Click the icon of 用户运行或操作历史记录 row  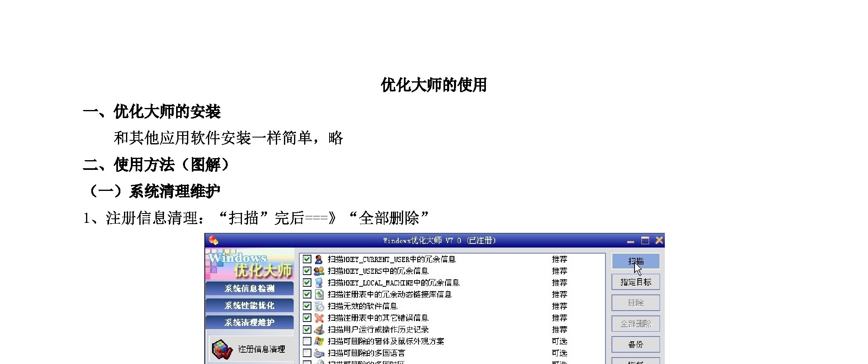(319, 330)
